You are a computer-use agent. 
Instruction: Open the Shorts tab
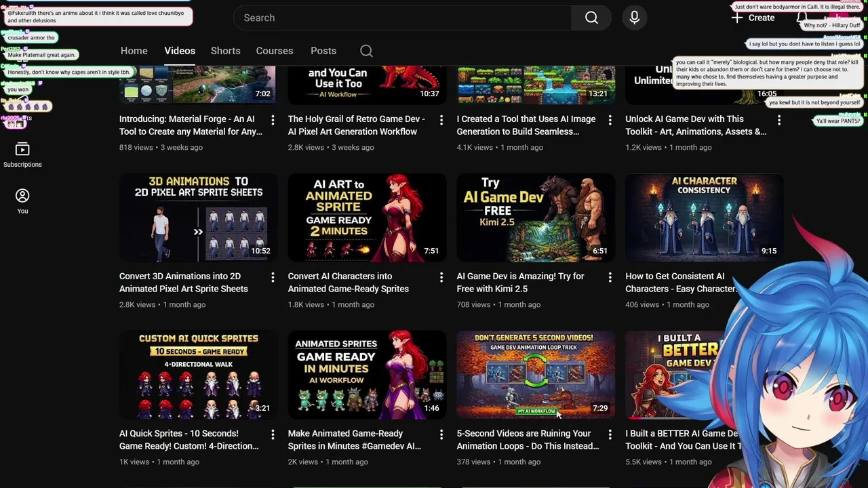225,51
